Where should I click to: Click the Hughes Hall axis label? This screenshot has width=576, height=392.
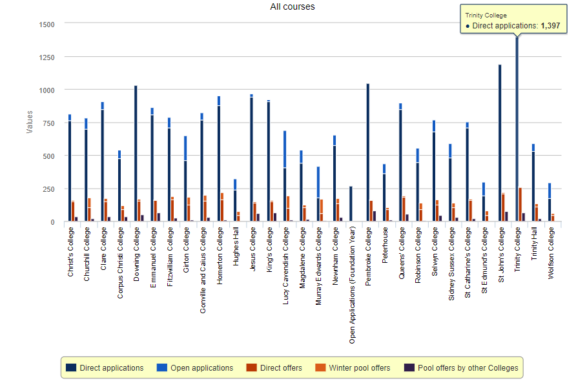point(236,246)
